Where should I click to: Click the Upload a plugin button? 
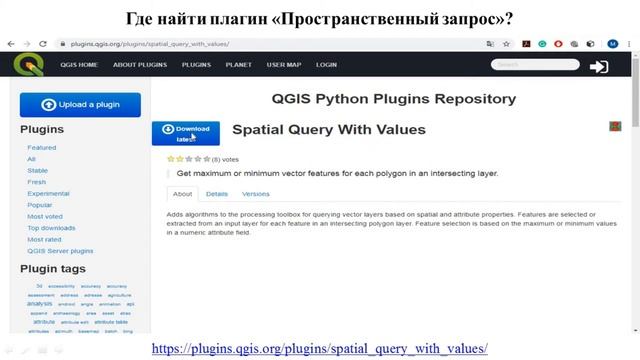(80, 105)
